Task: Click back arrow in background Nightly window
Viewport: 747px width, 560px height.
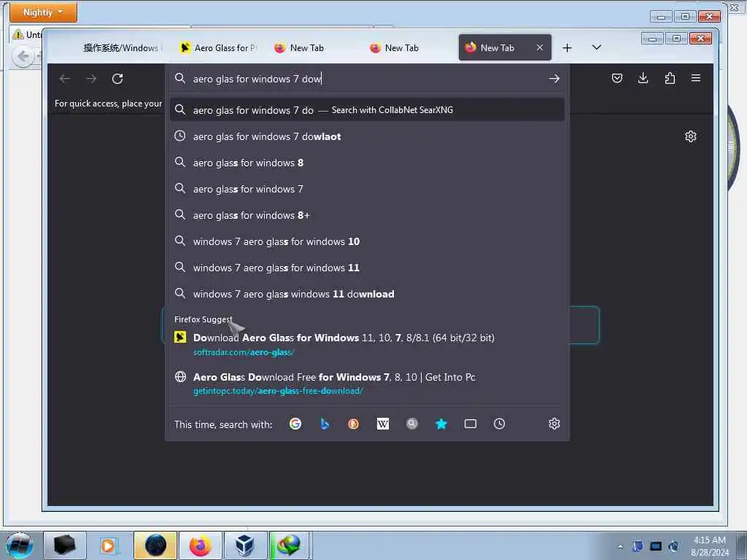Action: [23, 57]
